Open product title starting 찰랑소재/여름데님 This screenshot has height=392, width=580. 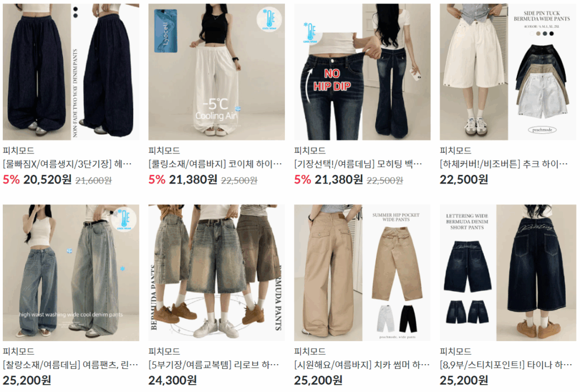[x=71, y=365]
